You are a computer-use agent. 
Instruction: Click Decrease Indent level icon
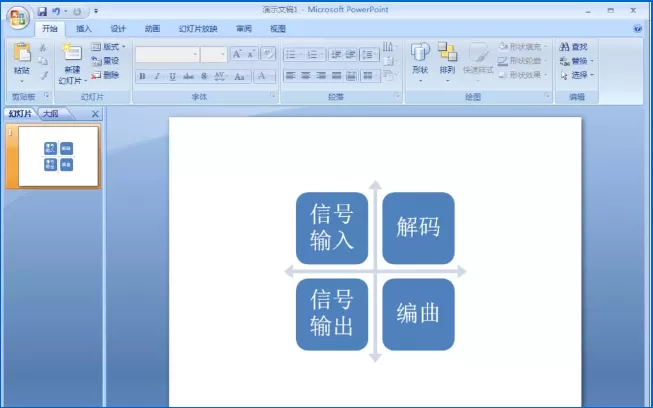[x=336, y=55]
